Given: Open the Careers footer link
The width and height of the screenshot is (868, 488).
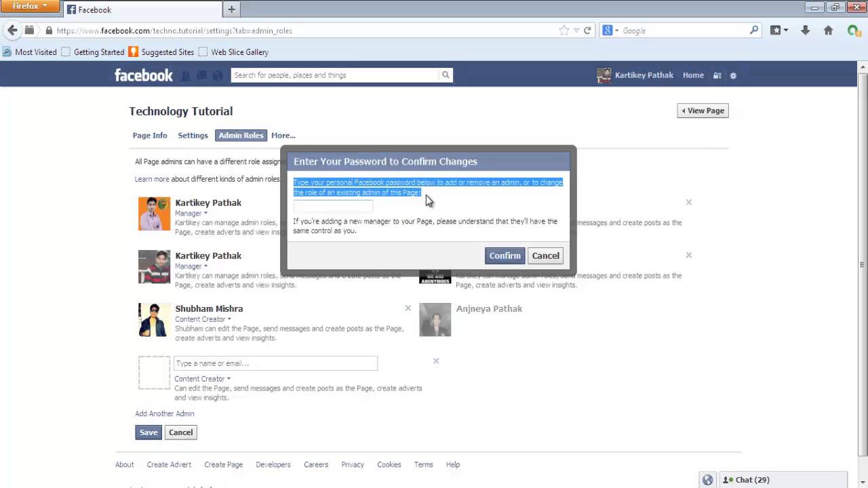Looking at the screenshot, I should pos(316,464).
